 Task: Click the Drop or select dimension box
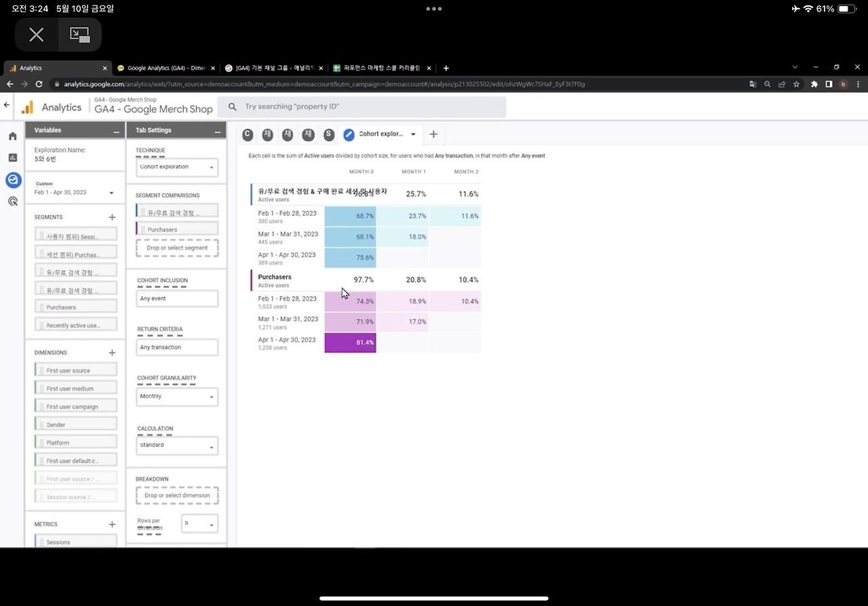coord(177,496)
